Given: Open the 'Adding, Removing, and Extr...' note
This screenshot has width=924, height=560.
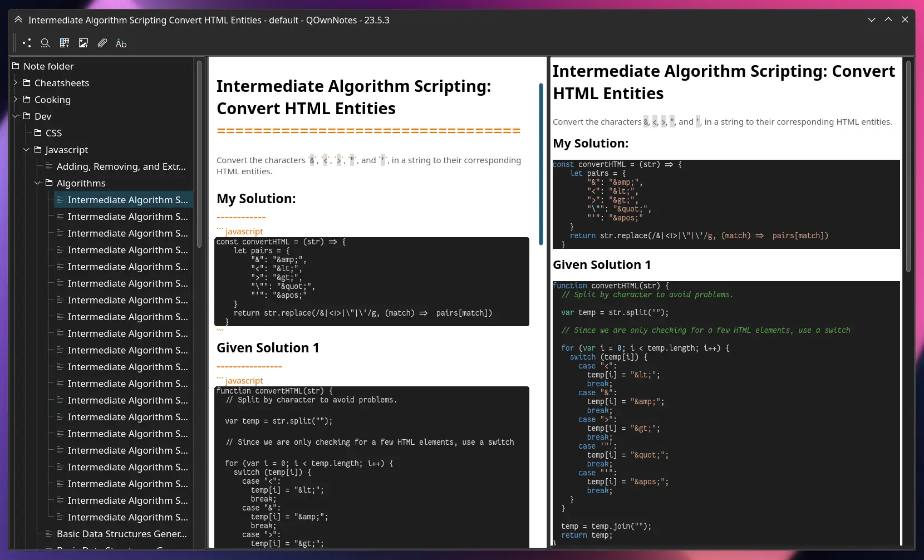Looking at the screenshot, I should pyautogui.click(x=121, y=166).
